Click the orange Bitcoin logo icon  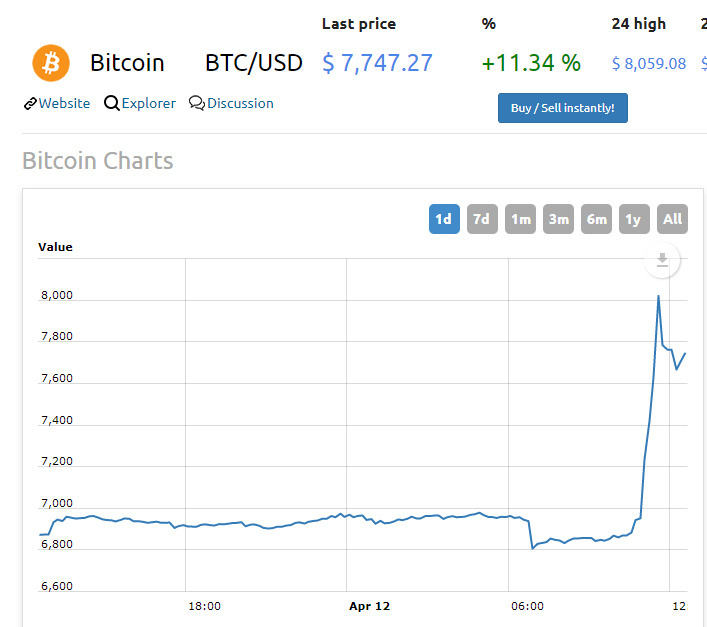[x=51, y=62]
